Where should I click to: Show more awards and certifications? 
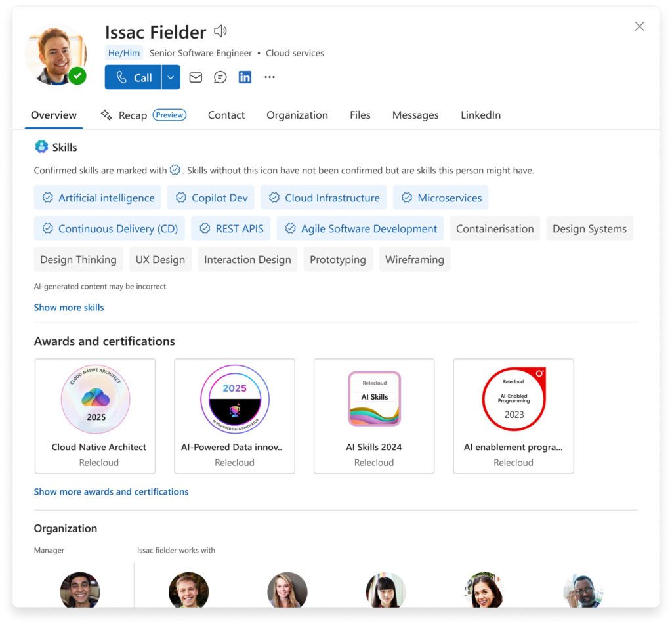tap(111, 491)
